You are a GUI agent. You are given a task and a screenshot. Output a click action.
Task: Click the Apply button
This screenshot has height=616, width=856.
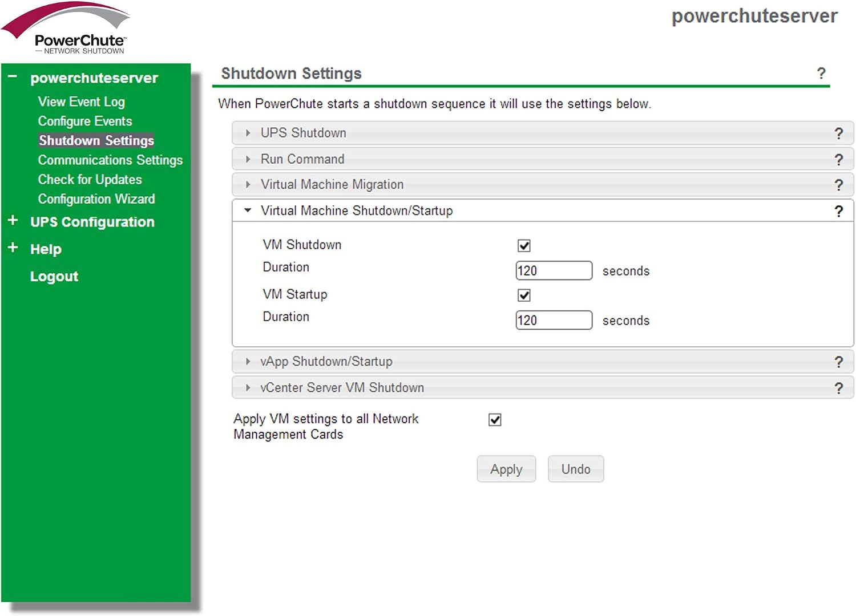tap(506, 469)
